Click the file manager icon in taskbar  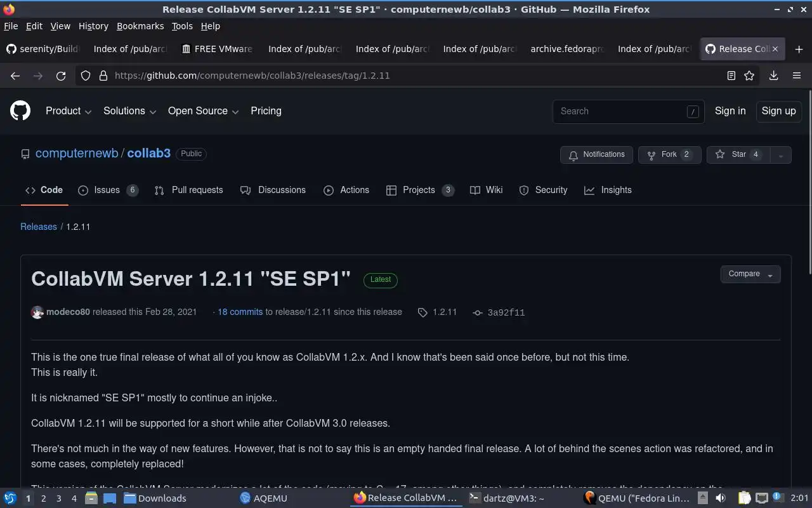91,498
